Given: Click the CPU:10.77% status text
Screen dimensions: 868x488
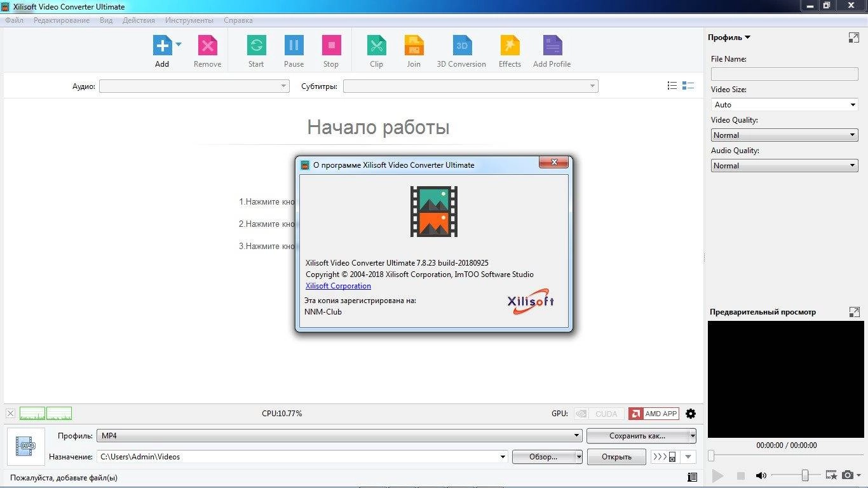Looking at the screenshot, I should (x=282, y=414).
